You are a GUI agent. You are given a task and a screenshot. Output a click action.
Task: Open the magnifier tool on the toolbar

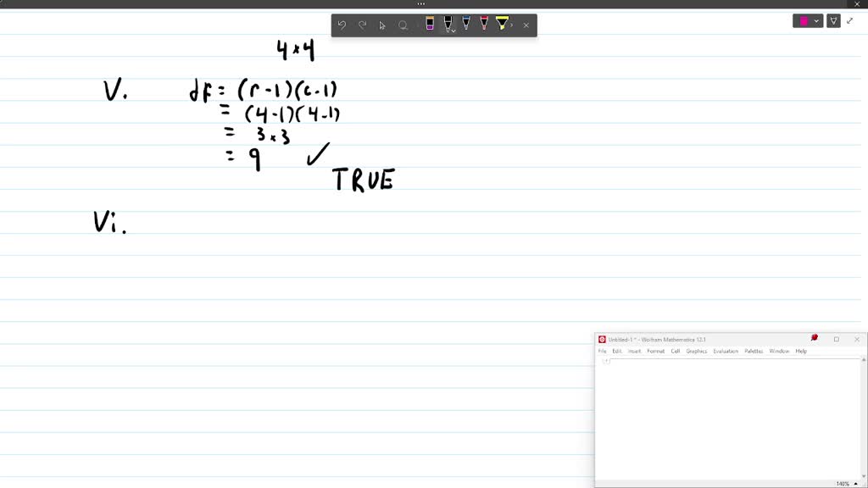pos(403,25)
